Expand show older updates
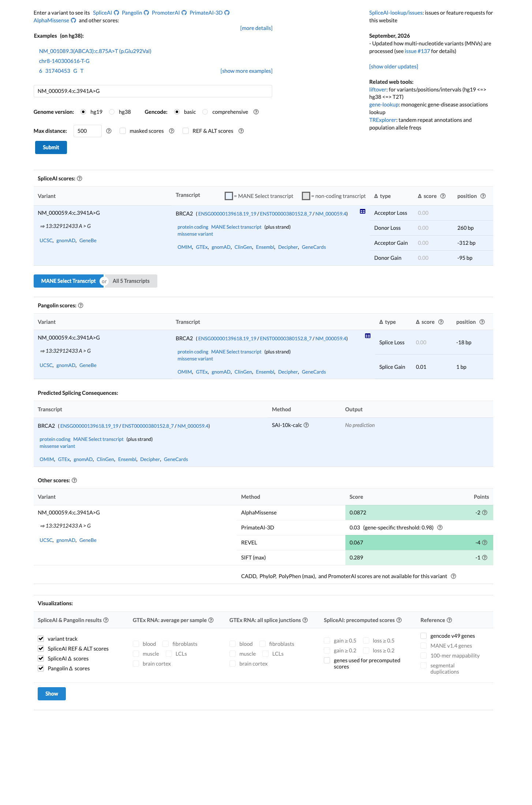 pos(393,67)
